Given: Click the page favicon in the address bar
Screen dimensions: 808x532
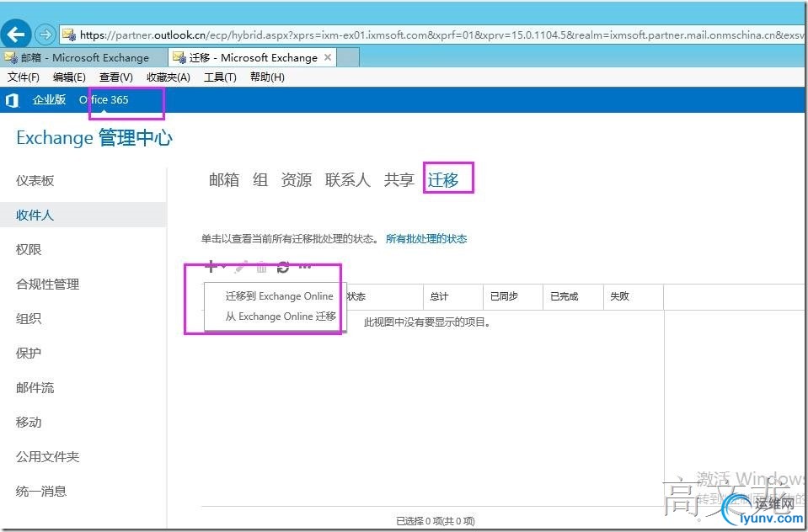Looking at the screenshot, I should point(68,35).
